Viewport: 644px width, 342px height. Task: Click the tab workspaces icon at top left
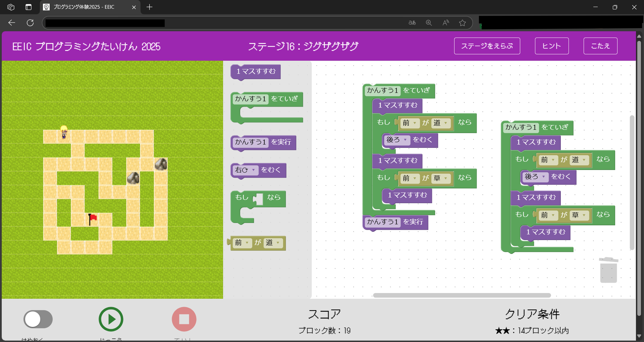(x=11, y=7)
